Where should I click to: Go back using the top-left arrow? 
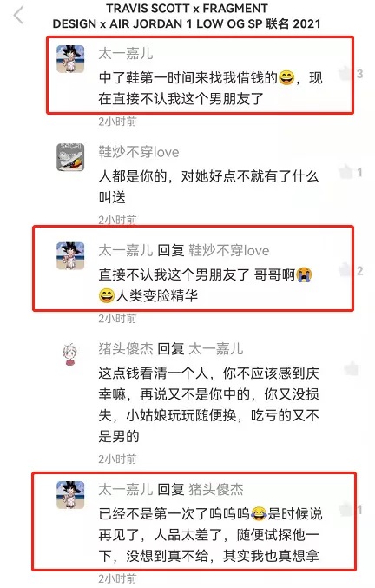(18, 16)
